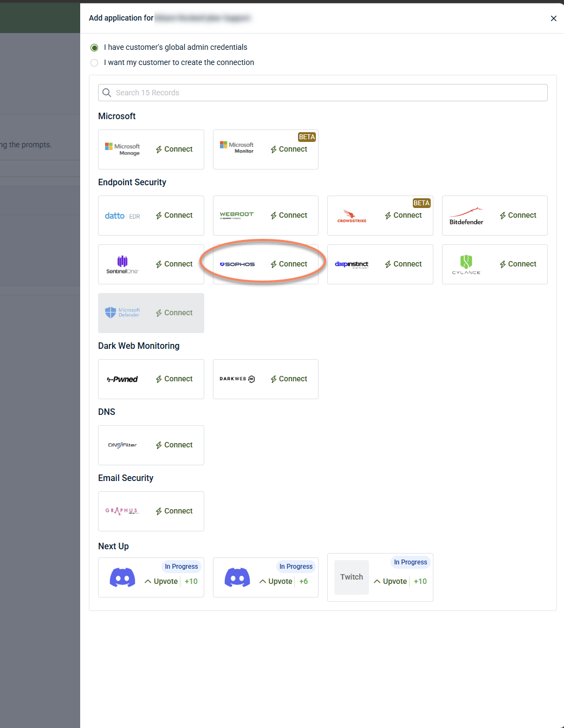Connect Graphus email security
The image size is (564, 728).
(x=174, y=511)
